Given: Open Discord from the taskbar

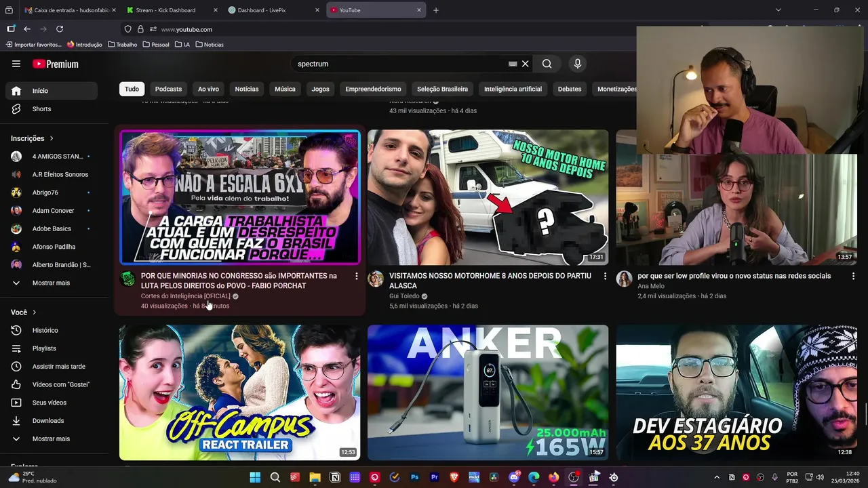Looking at the screenshot, I should click(x=514, y=477).
